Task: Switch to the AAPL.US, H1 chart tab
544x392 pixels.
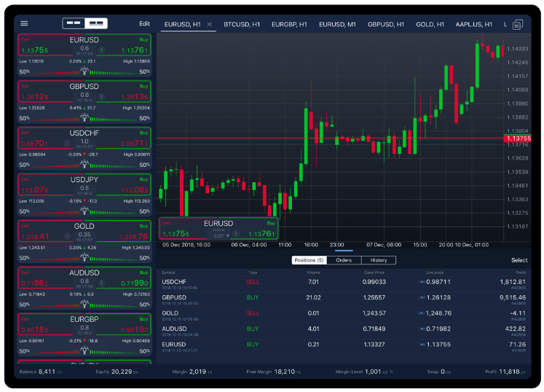Action: click(x=473, y=24)
